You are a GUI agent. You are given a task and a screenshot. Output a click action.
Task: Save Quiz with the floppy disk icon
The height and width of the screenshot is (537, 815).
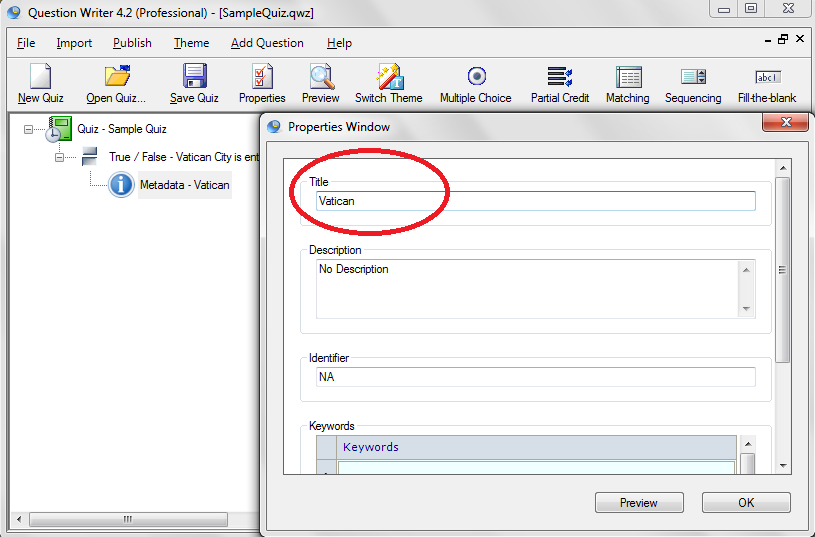194,83
